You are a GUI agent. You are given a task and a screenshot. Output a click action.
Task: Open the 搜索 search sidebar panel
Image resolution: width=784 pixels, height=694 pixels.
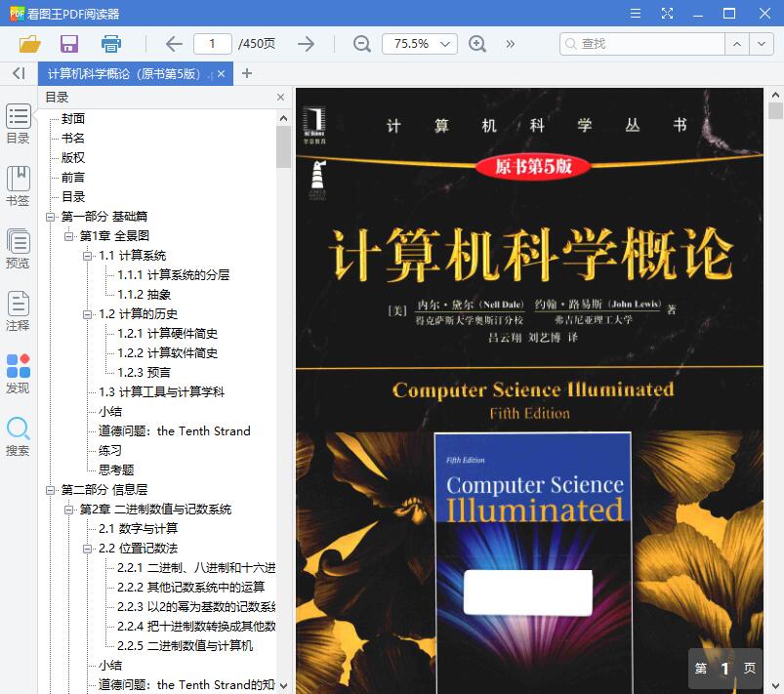tap(18, 436)
